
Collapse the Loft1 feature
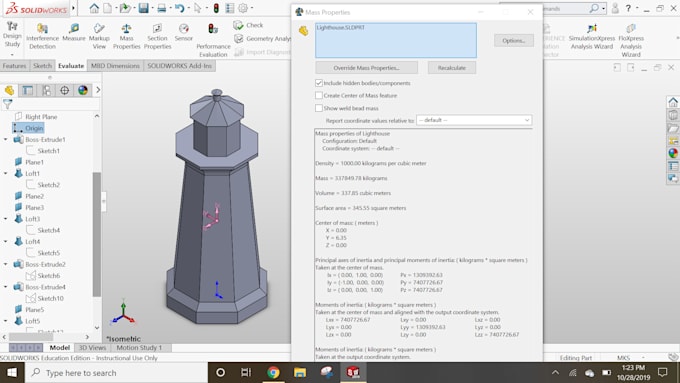[x=6, y=173]
